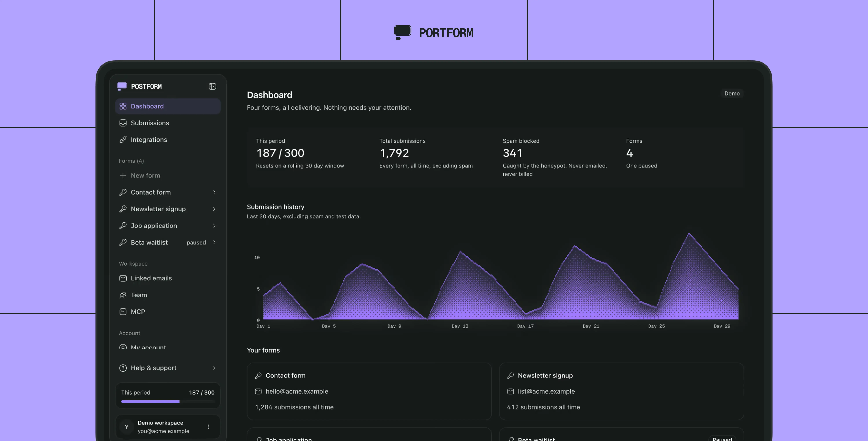
Task: Expand the Beta waitlist chevron in the sidebar
Action: (x=214, y=243)
